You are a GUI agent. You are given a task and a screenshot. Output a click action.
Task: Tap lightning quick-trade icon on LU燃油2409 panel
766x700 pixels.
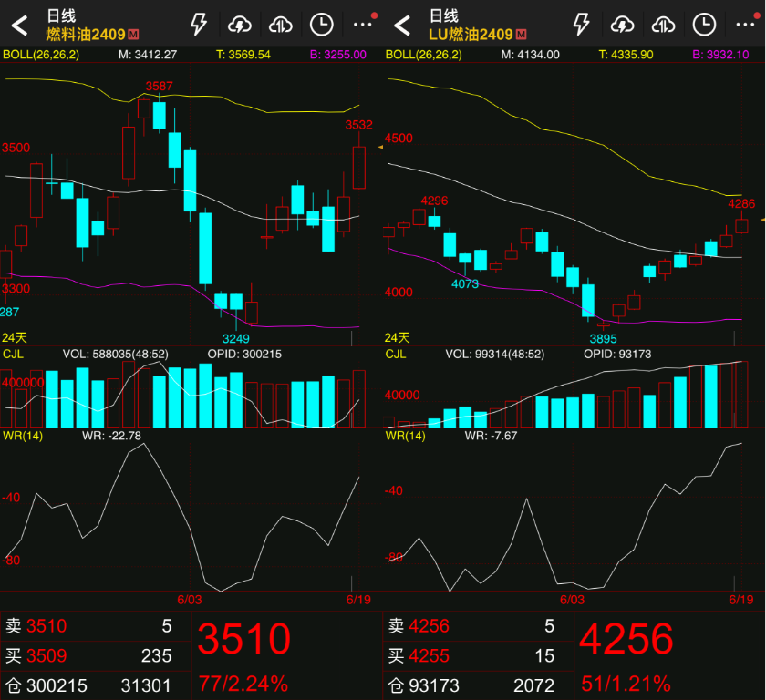[x=581, y=25]
